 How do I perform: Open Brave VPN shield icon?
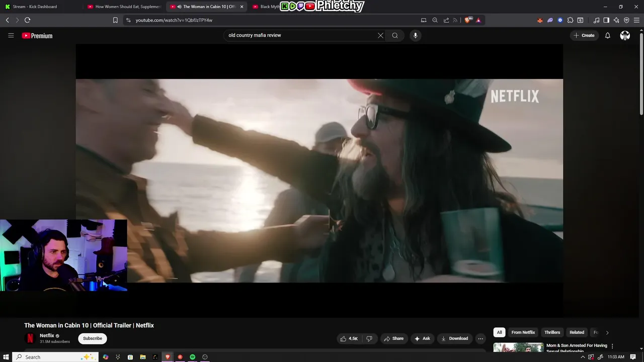(x=626, y=20)
